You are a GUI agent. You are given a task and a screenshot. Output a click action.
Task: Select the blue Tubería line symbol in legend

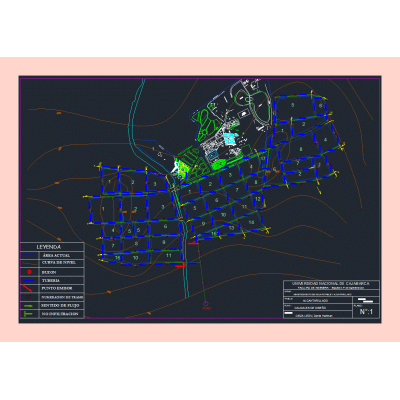pyautogui.click(x=29, y=280)
